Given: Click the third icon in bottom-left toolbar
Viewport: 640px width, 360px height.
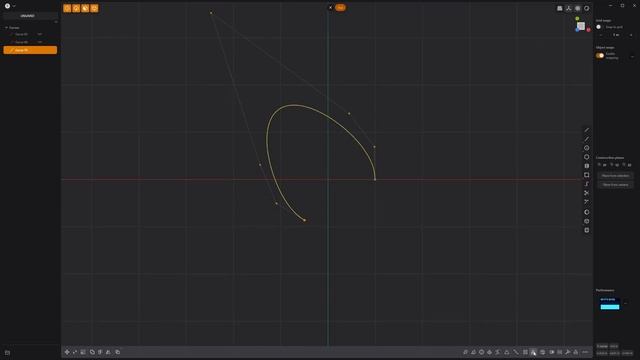Looking at the screenshot, I should pos(83,352).
